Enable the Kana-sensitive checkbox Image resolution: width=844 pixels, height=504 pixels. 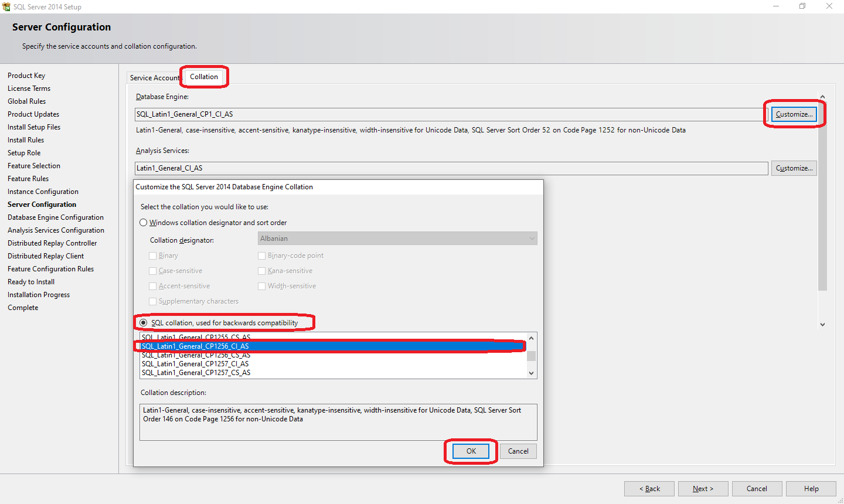coord(262,271)
